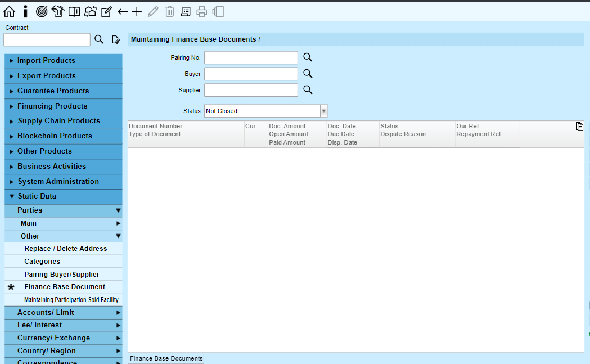Image resolution: width=590 pixels, height=364 pixels.
Task: Select the Finance Base Documents bottom tab
Action: coord(166,359)
